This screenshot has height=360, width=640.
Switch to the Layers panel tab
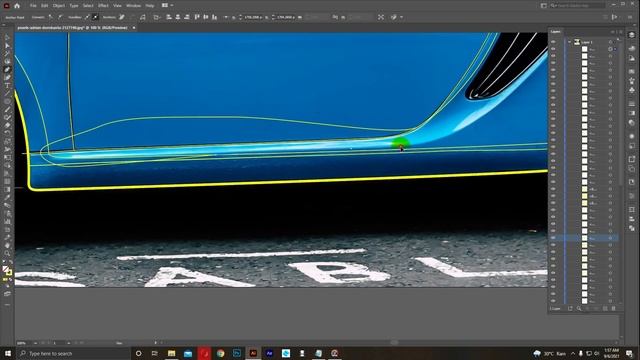pos(556,32)
